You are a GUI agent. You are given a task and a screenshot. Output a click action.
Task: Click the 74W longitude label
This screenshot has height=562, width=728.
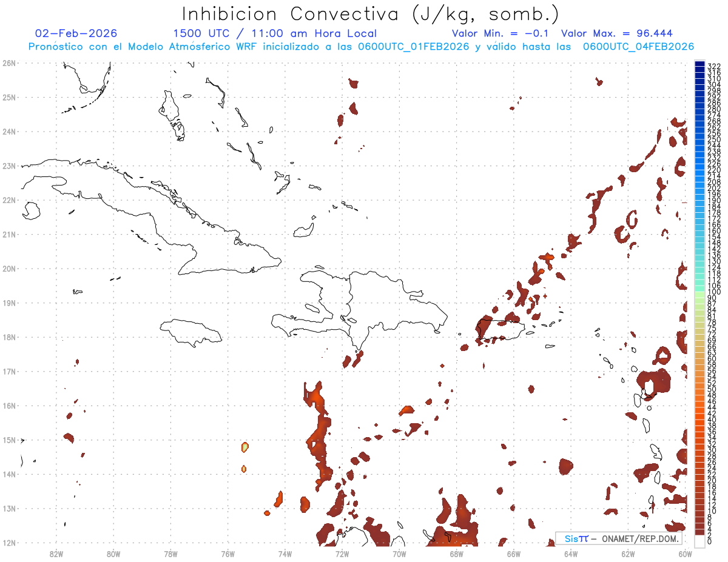(x=285, y=553)
